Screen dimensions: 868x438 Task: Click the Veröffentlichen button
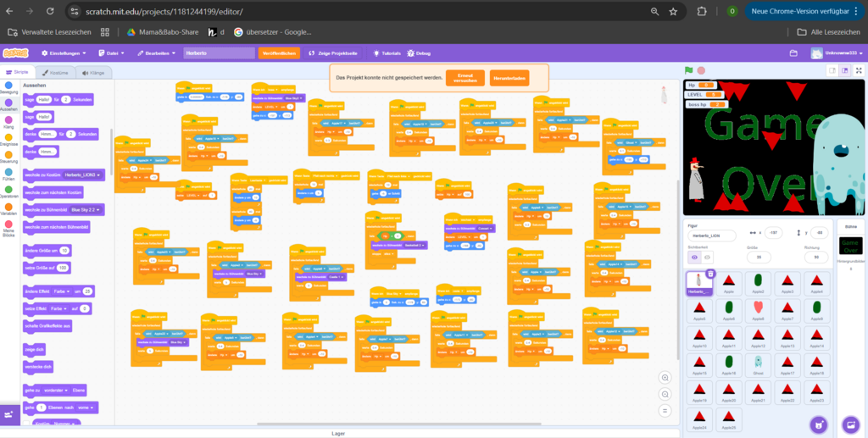[279, 53]
